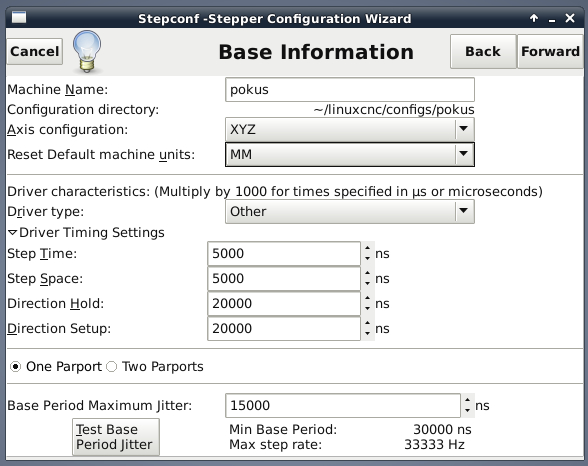Go Back to the previous wizard page
The width and height of the screenshot is (588, 466).
[483, 51]
